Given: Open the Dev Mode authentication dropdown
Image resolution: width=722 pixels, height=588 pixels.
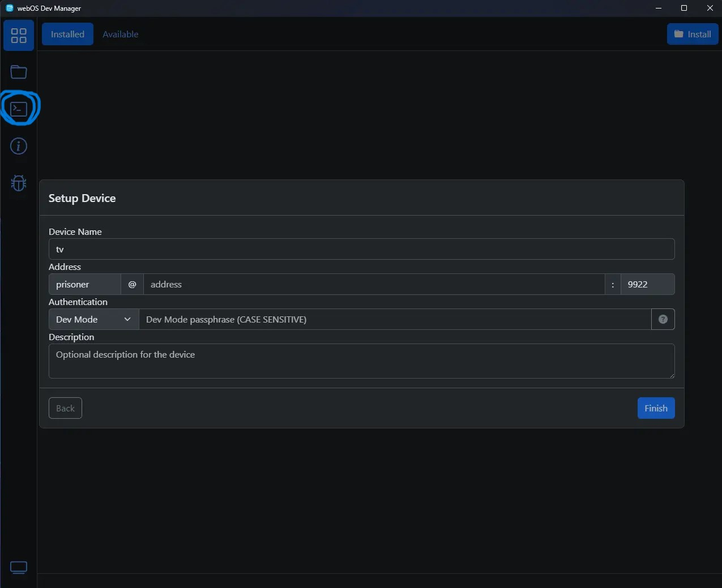Looking at the screenshot, I should tap(94, 319).
